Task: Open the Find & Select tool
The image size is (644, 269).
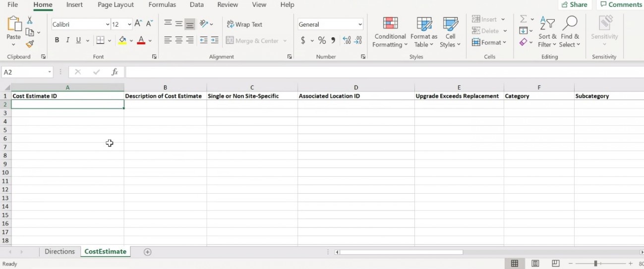Action: click(570, 26)
